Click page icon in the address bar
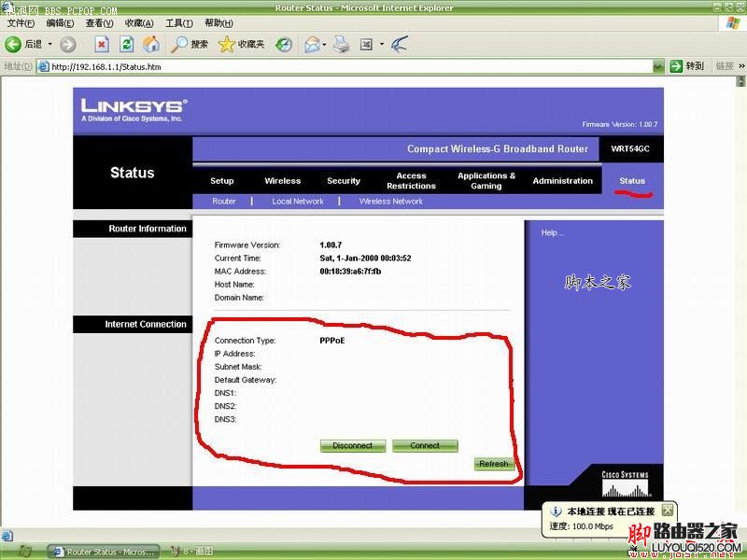The height and width of the screenshot is (560, 747). 43,66
